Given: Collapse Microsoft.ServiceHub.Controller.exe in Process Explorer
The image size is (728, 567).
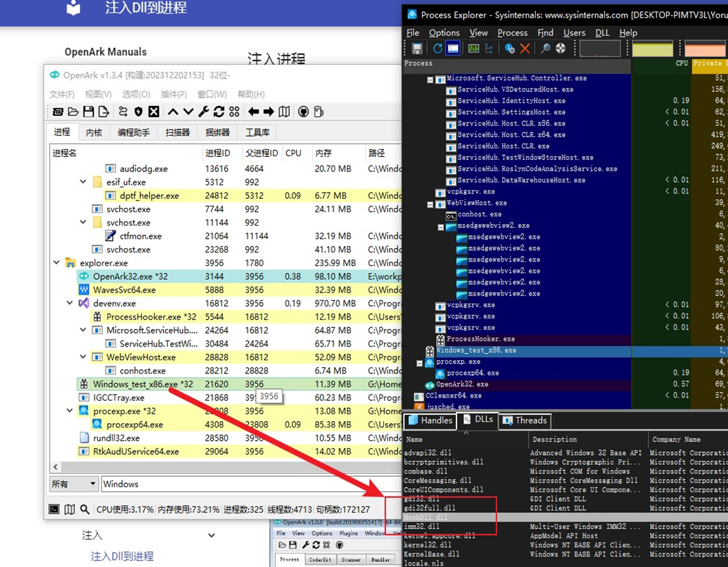Looking at the screenshot, I should (430, 80).
